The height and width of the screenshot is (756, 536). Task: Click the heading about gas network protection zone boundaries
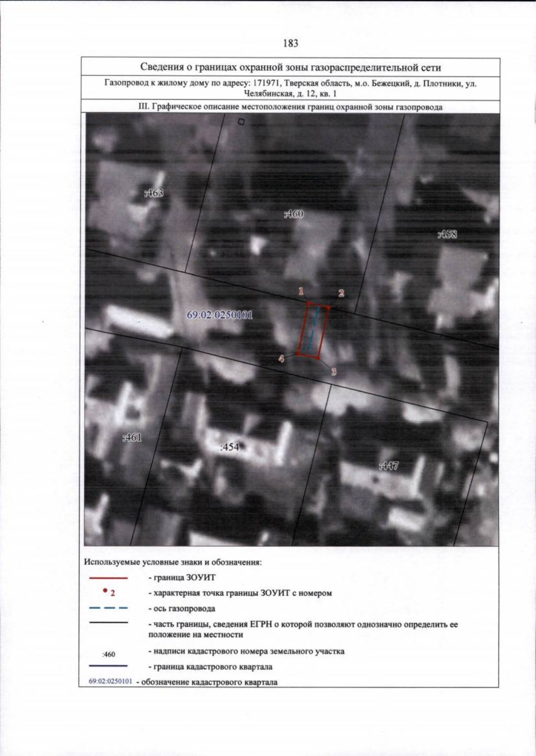(x=290, y=67)
